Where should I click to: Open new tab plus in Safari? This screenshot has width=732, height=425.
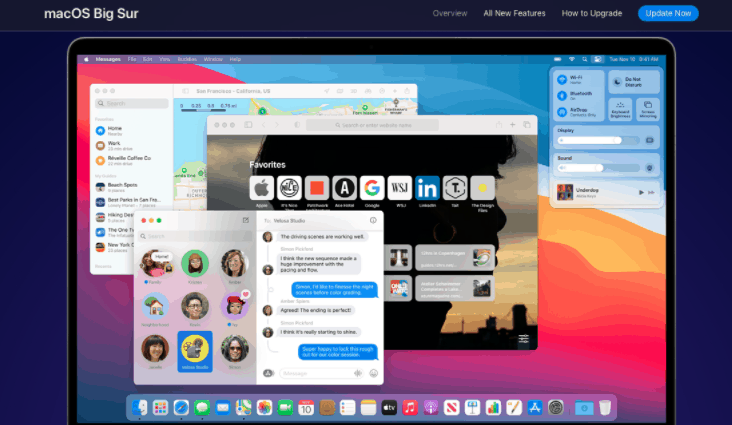click(x=513, y=125)
